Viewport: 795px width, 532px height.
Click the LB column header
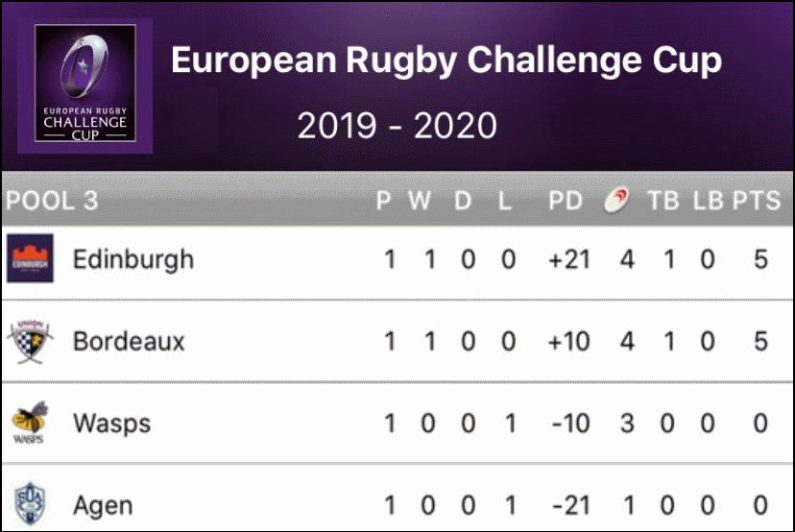point(708,201)
